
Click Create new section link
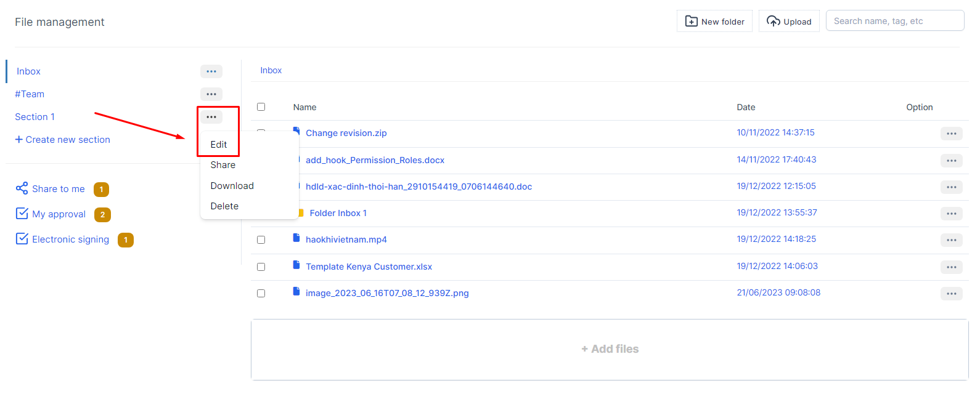point(63,140)
